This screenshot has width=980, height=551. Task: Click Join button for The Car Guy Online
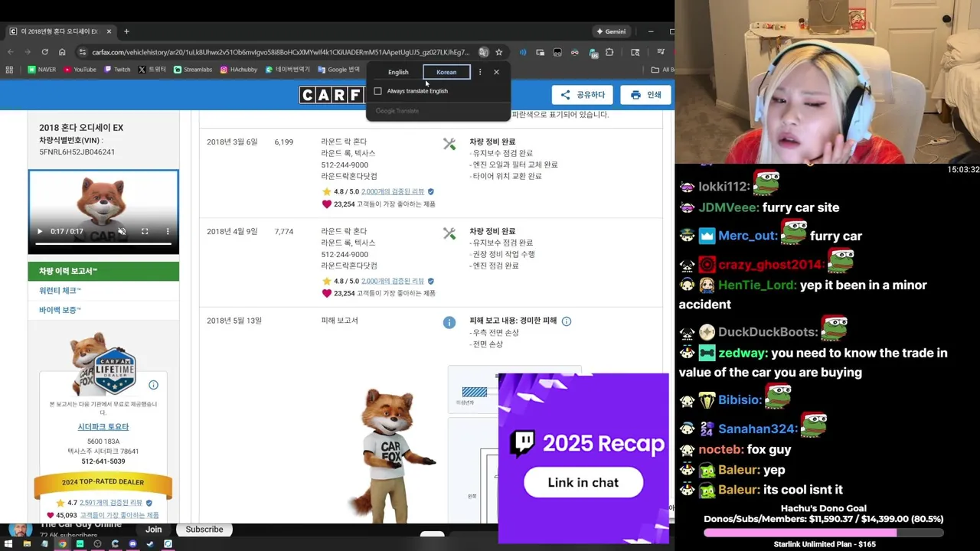[x=154, y=530]
